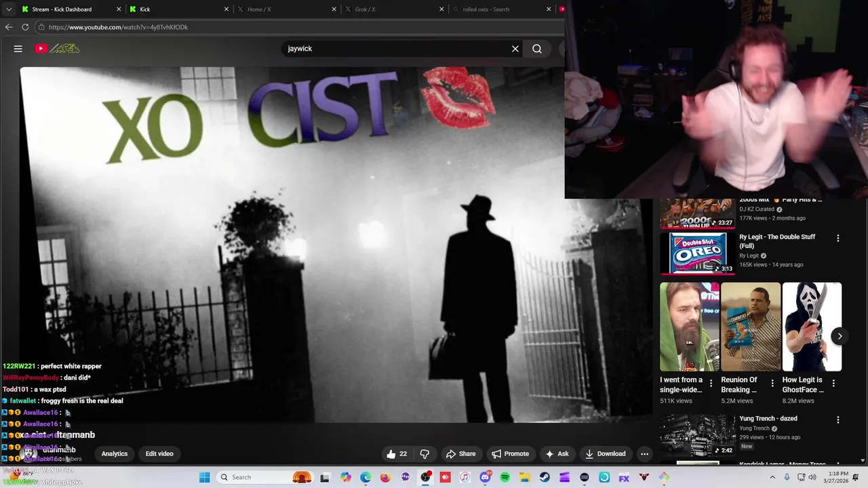Open microphone tray icon
Viewport: 868px width, 488px height.
(787, 477)
